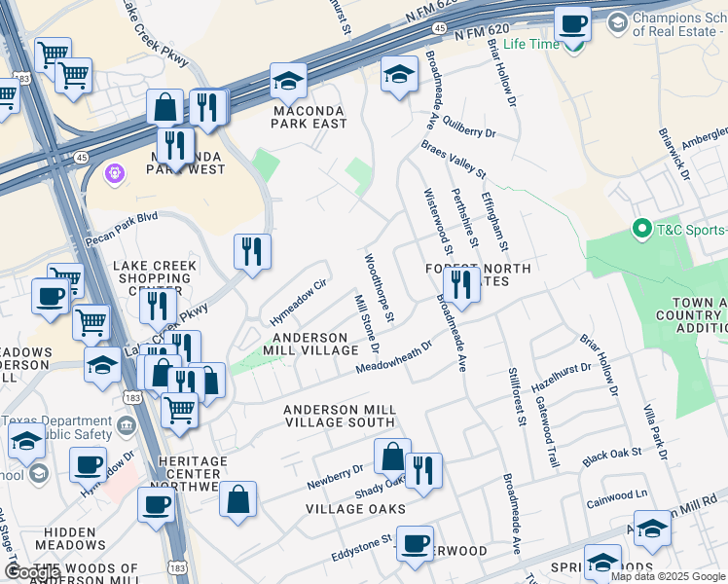The width and height of the screenshot is (728, 584).
Task: Select the cafe marker near Eddystone St
Action: tap(415, 547)
